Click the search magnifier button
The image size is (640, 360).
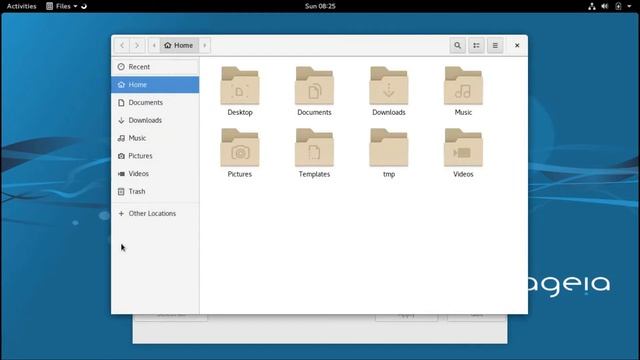click(x=458, y=45)
